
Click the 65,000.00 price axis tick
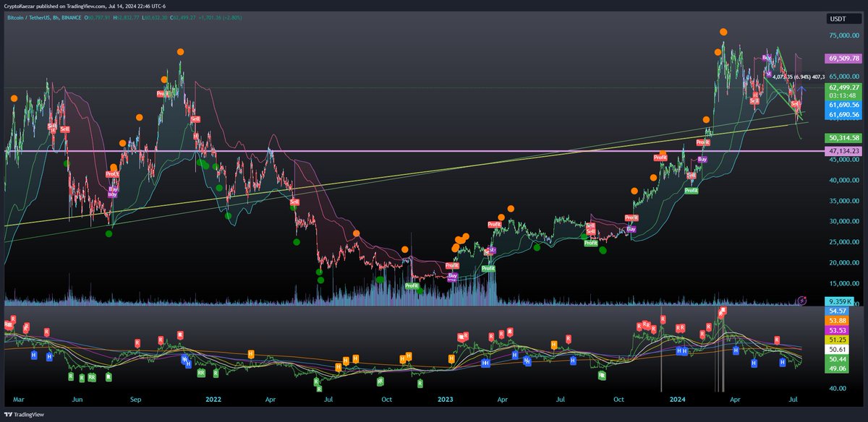point(843,77)
